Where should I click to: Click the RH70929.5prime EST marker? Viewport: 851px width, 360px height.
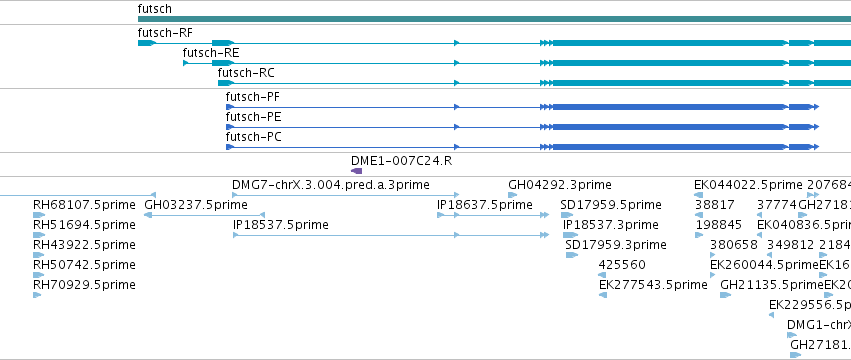[x=36, y=295]
